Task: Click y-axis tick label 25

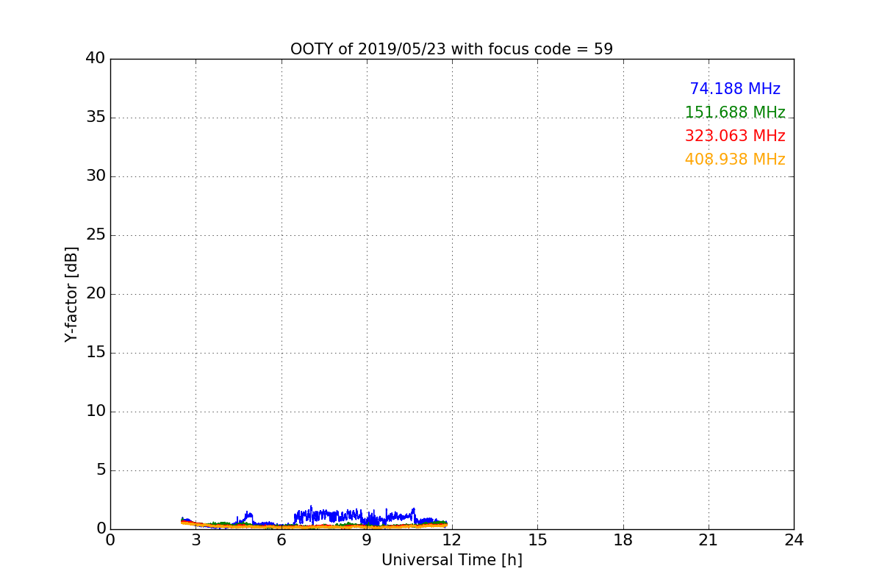Action: [x=96, y=235]
